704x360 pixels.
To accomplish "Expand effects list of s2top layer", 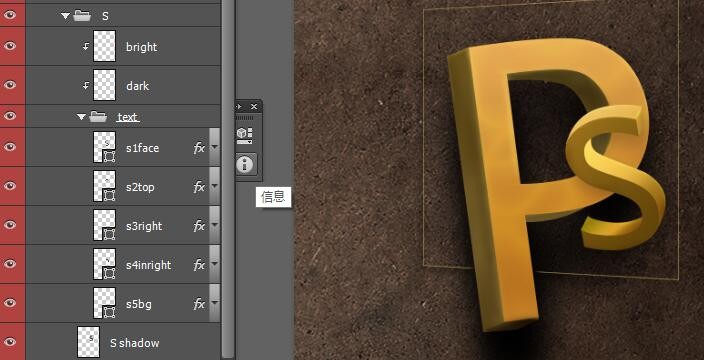I will coord(215,186).
